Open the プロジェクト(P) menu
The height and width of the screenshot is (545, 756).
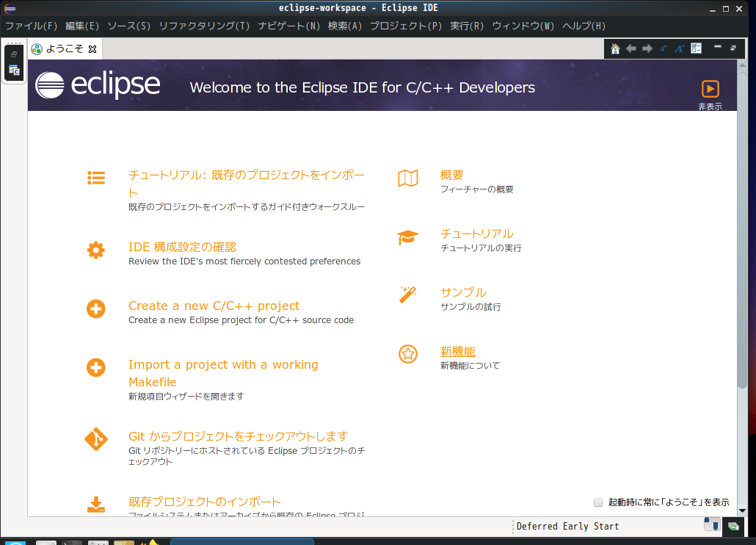click(406, 26)
